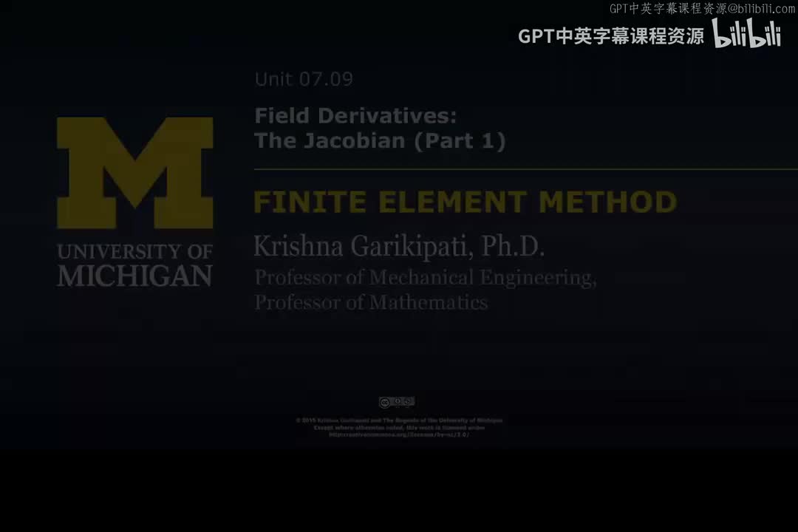
Task: Click the name "Krishna Garikipati, Ph.D."
Action: tap(399, 246)
